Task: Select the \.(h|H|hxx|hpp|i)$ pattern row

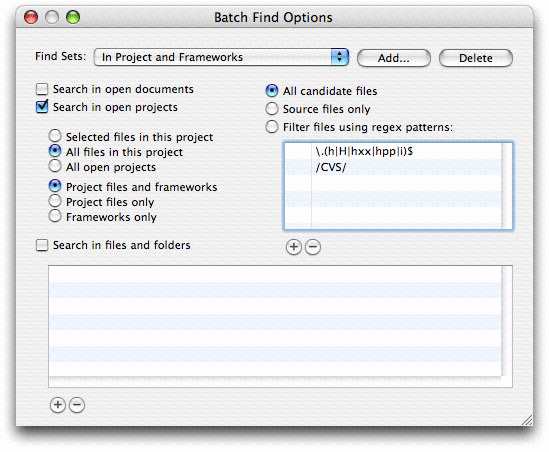Action: pos(392,152)
